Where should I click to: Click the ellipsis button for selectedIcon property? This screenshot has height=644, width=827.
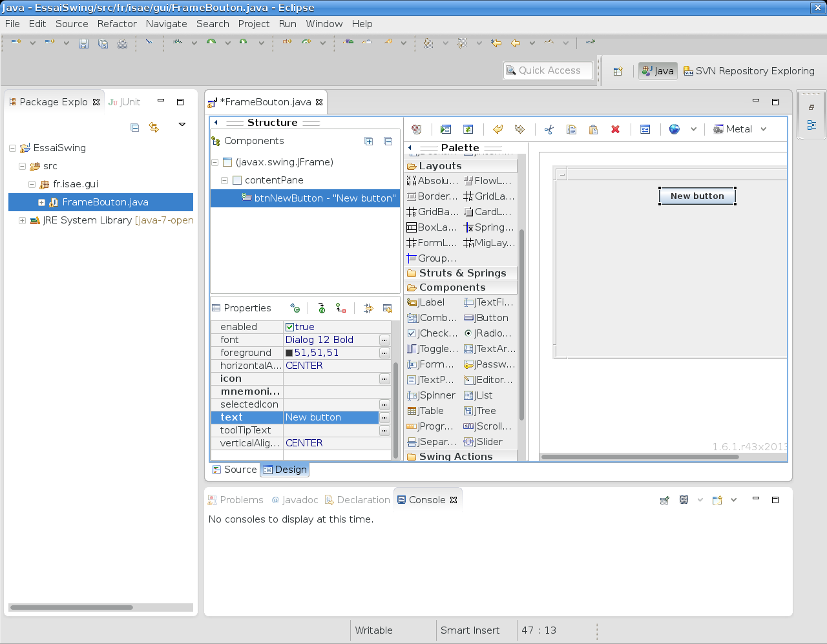(x=384, y=404)
